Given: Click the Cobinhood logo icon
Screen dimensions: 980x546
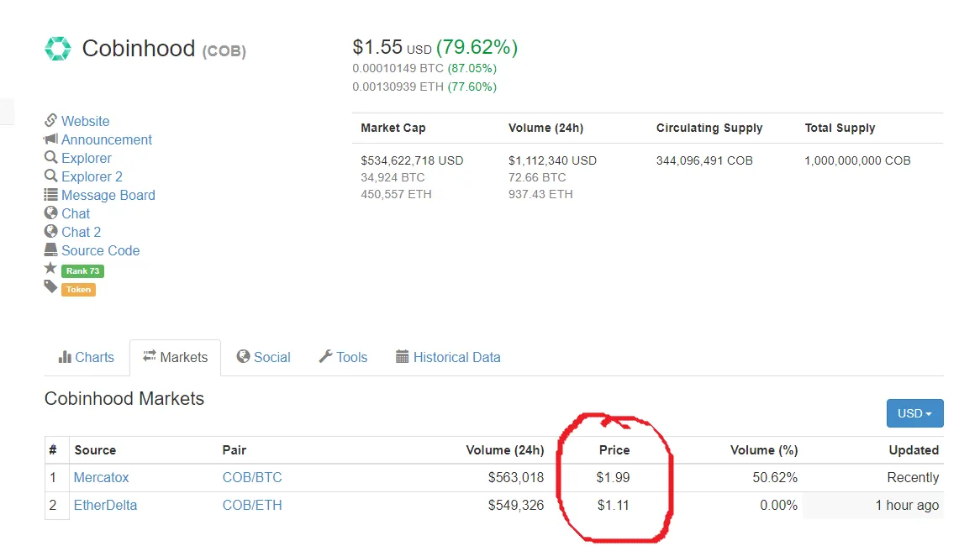Looking at the screenshot, I should [58, 49].
